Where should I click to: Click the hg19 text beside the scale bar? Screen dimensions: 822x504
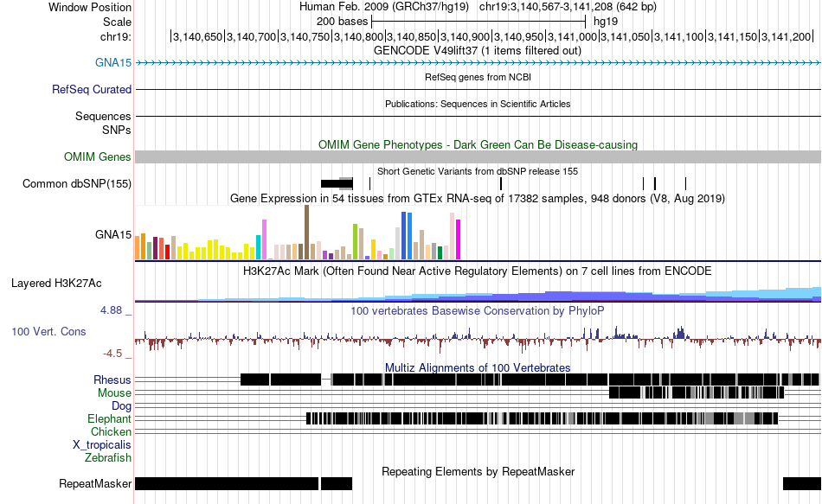(606, 22)
